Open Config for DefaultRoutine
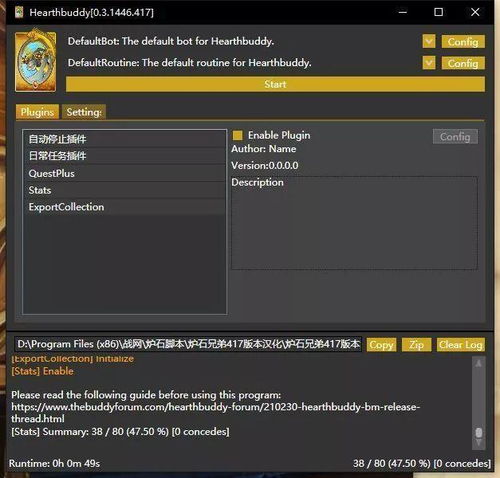 [x=463, y=63]
